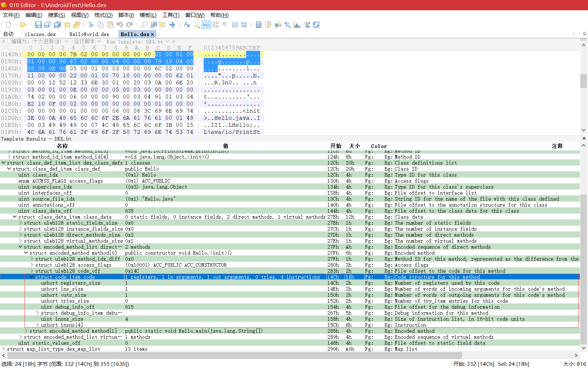Toggle paragraph marks display
Image resolution: width=588 pixels, height=368 pixels.
click(x=225, y=24)
